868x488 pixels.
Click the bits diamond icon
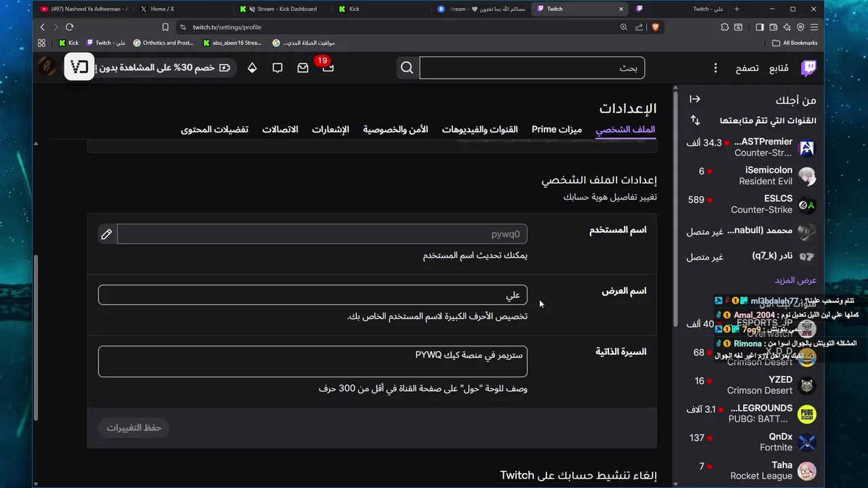(252, 68)
